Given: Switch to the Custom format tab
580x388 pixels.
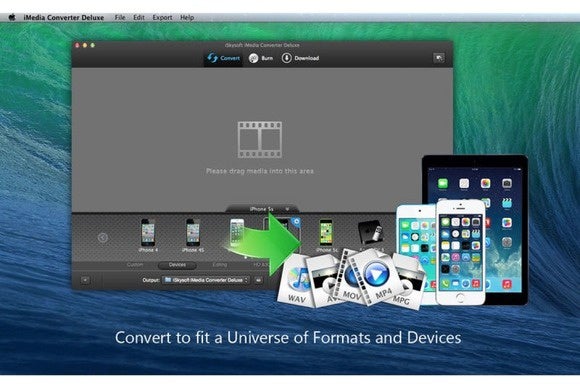Looking at the screenshot, I should click(135, 265).
